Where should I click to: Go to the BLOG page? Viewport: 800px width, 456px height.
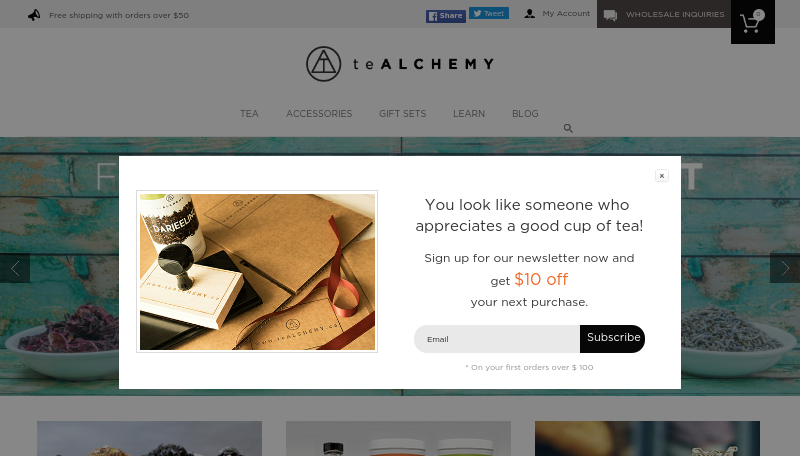[525, 114]
